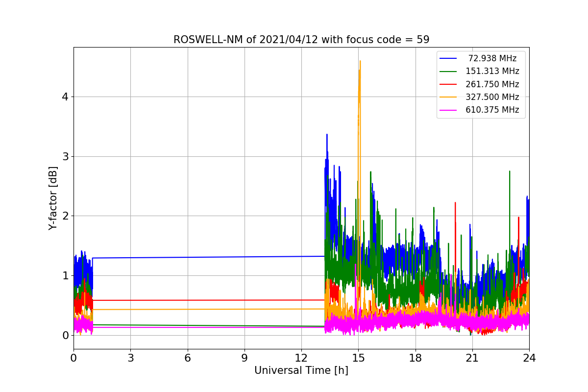Click the red line sample in legend
The height and width of the screenshot is (392, 588).
[448, 84]
